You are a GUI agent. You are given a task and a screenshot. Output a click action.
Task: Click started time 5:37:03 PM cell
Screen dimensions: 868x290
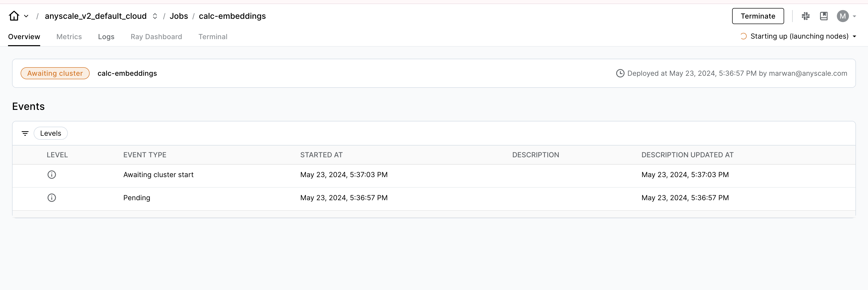[344, 175]
